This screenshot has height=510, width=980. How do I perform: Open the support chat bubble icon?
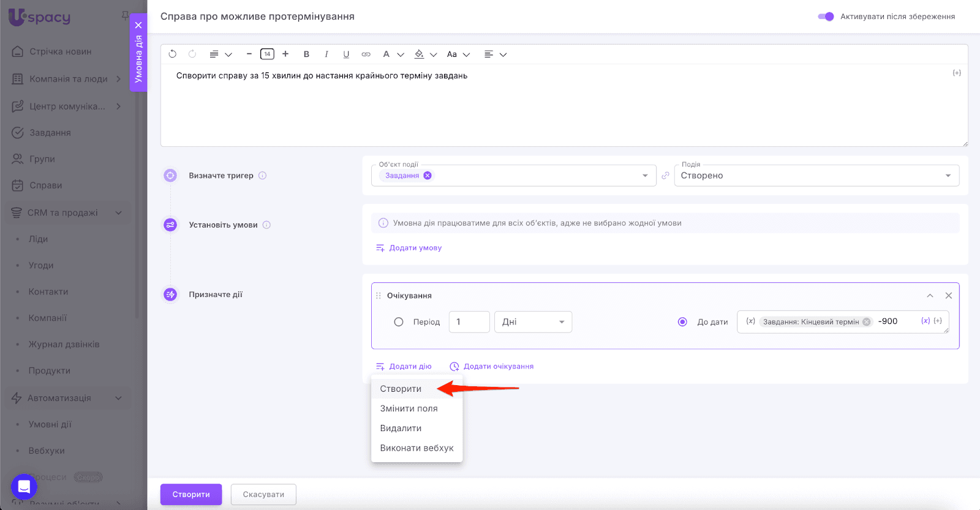(24, 487)
